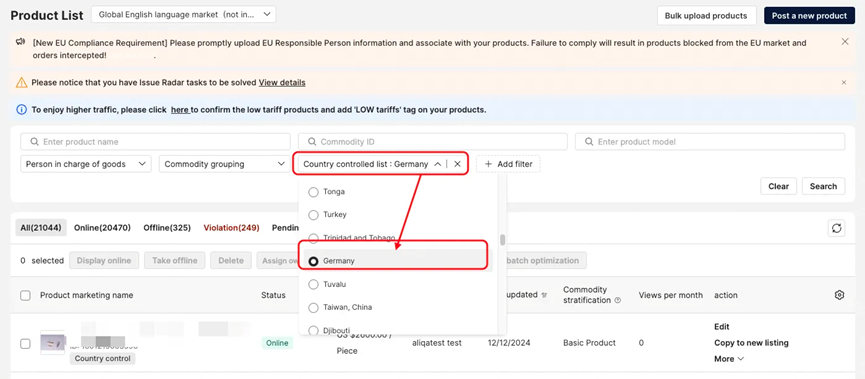Click the refresh list icon

(x=837, y=228)
